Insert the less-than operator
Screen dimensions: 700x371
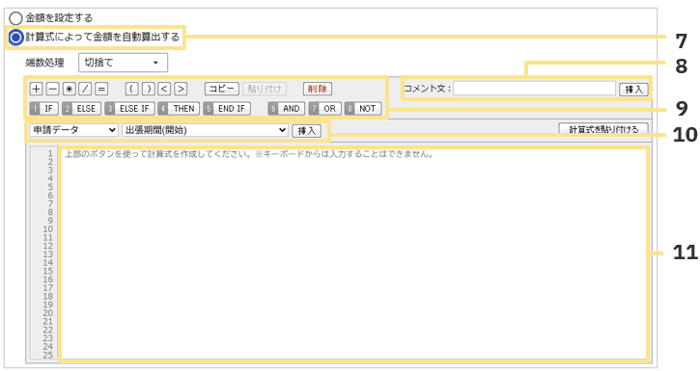pyautogui.click(x=164, y=89)
